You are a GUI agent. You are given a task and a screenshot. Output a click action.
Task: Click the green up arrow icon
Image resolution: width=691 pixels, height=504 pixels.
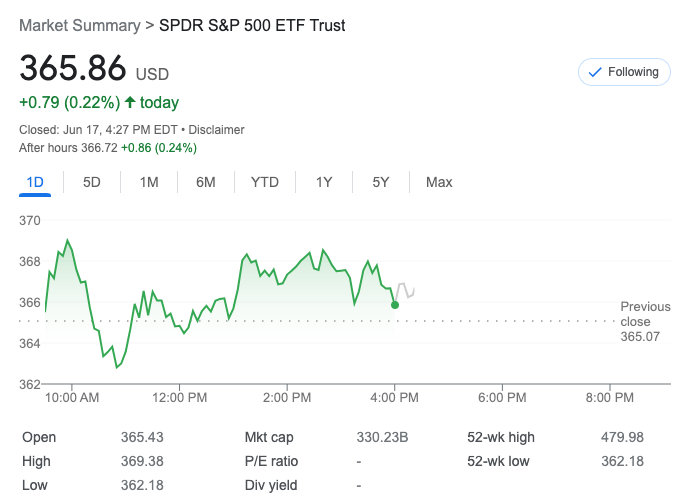coord(130,103)
